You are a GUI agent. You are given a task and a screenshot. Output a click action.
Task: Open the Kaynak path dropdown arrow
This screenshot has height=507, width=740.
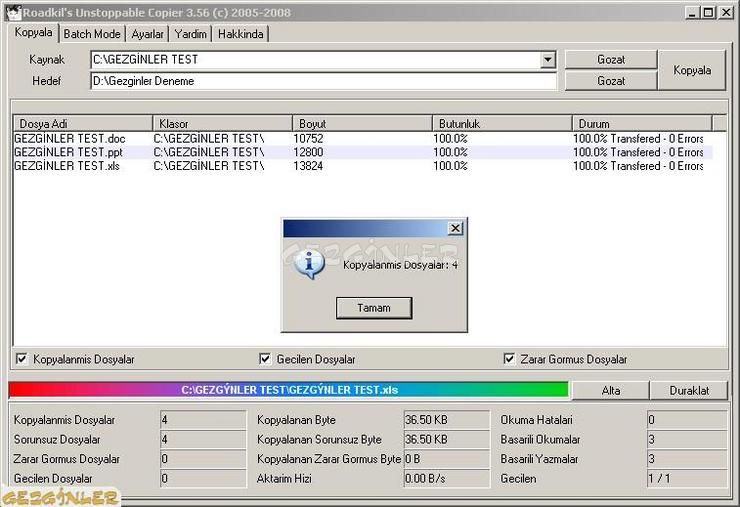pyautogui.click(x=547, y=59)
